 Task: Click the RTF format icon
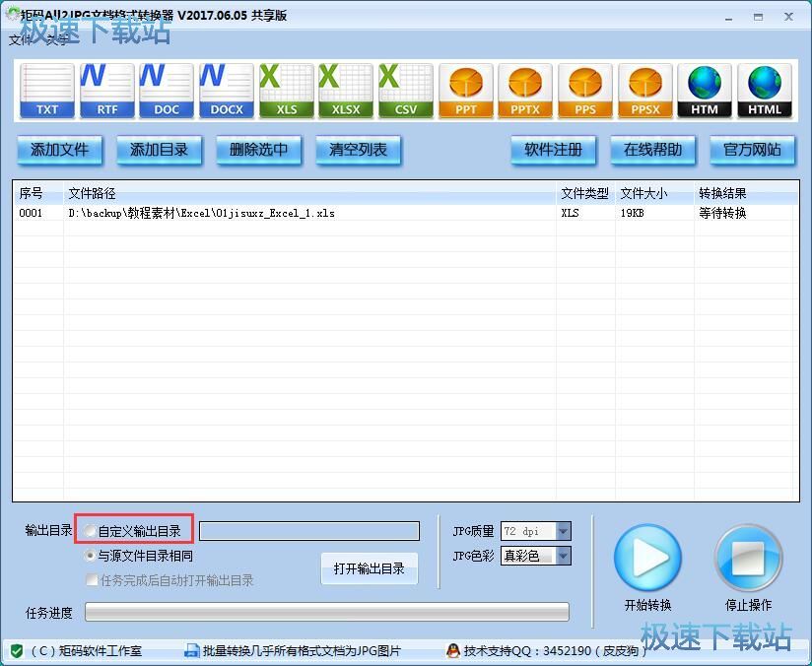(x=105, y=89)
